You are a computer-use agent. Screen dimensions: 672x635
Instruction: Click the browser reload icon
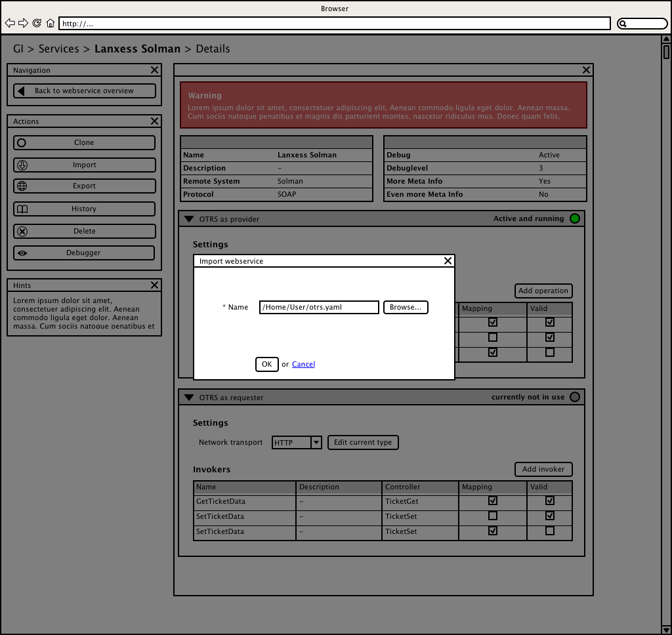click(37, 24)
